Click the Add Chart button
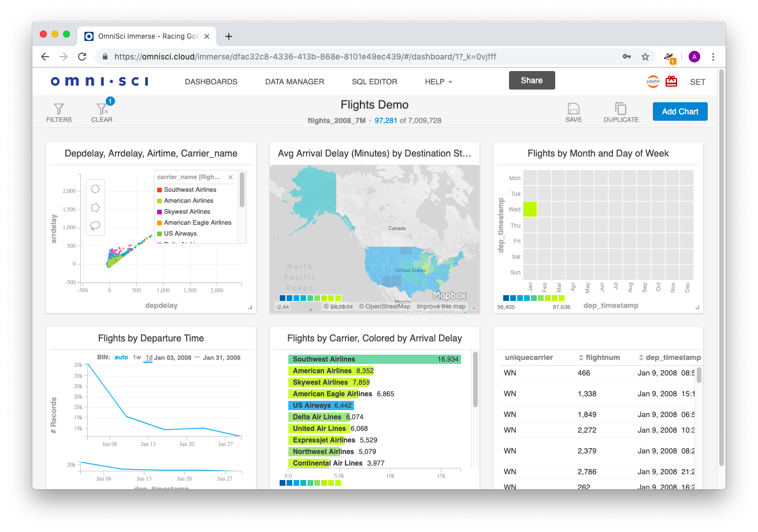The height and width of the screenshot is (532, 758). tap(680, 111)
